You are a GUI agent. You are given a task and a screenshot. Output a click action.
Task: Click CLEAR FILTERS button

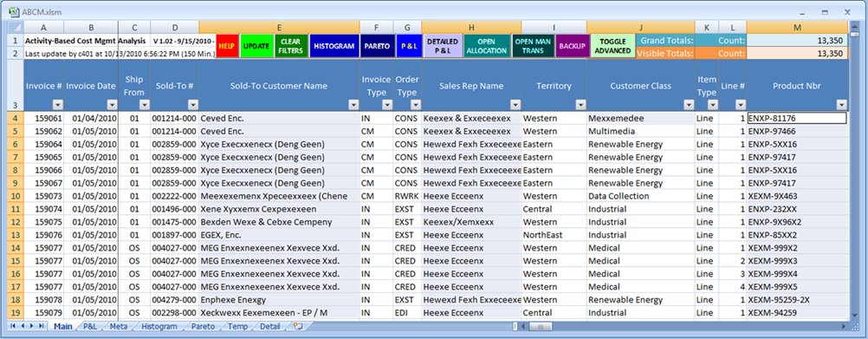[291, 47]
